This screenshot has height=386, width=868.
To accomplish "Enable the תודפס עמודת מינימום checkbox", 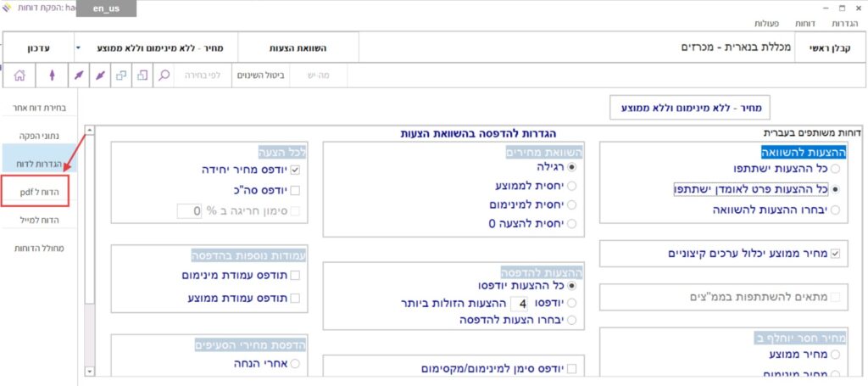I will coord(295,276).
